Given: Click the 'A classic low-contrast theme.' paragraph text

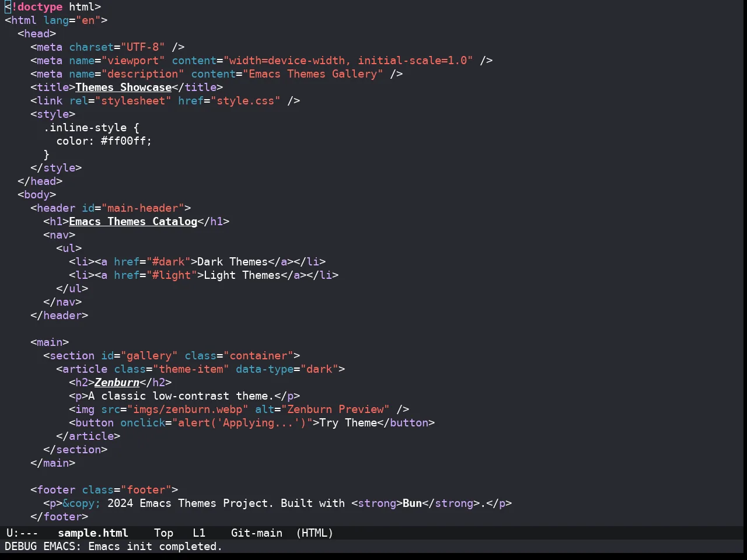Looking at the screenshot, I should click(181, 396).
